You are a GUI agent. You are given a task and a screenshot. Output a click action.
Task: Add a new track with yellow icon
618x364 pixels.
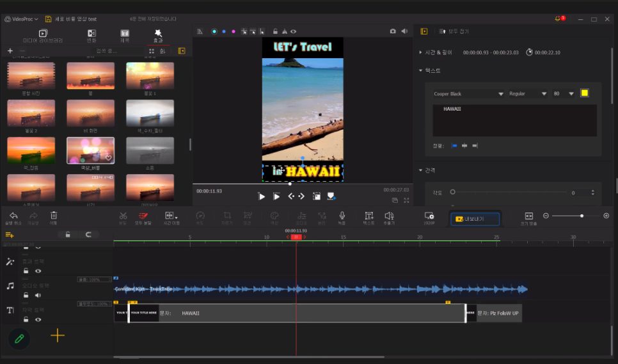pos(10,235)
